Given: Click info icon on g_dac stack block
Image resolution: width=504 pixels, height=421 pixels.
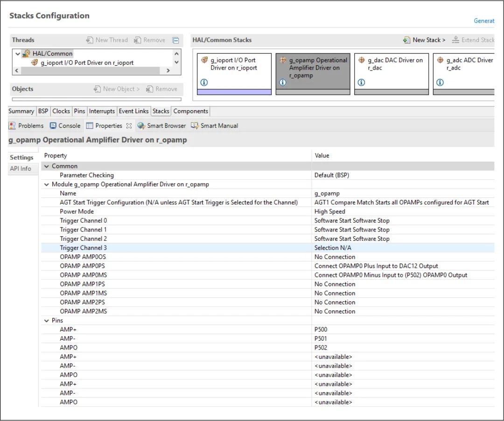Looking at the screenshot, I should point(361,82).
